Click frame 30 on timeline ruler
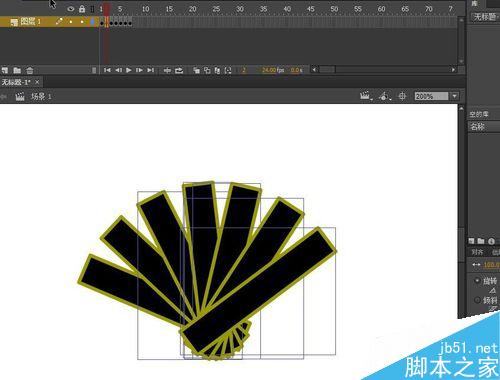Viewport: 500px width, 380px height. click(240, 9)
